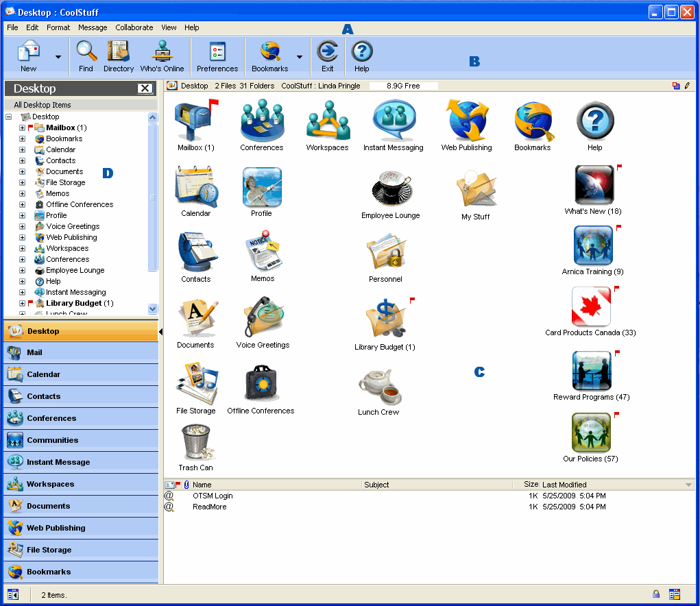Screen dimensions: 700x606
Task: Collapse the Desktop root tree node
Action: 8,117
